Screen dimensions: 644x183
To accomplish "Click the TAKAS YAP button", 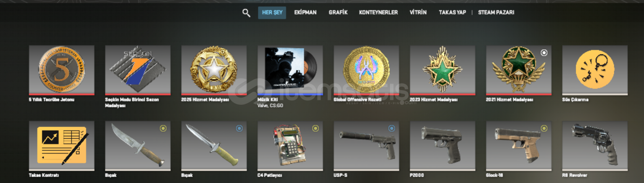I will point(452,13).
